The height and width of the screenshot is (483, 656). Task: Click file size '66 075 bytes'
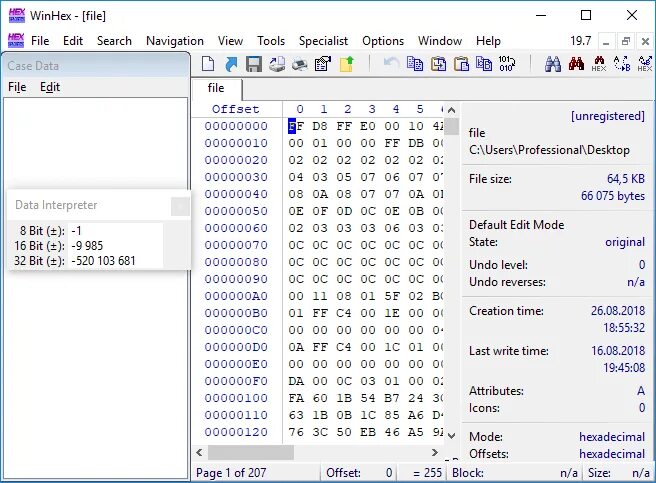pyautogui.click(x=612, y=196)
